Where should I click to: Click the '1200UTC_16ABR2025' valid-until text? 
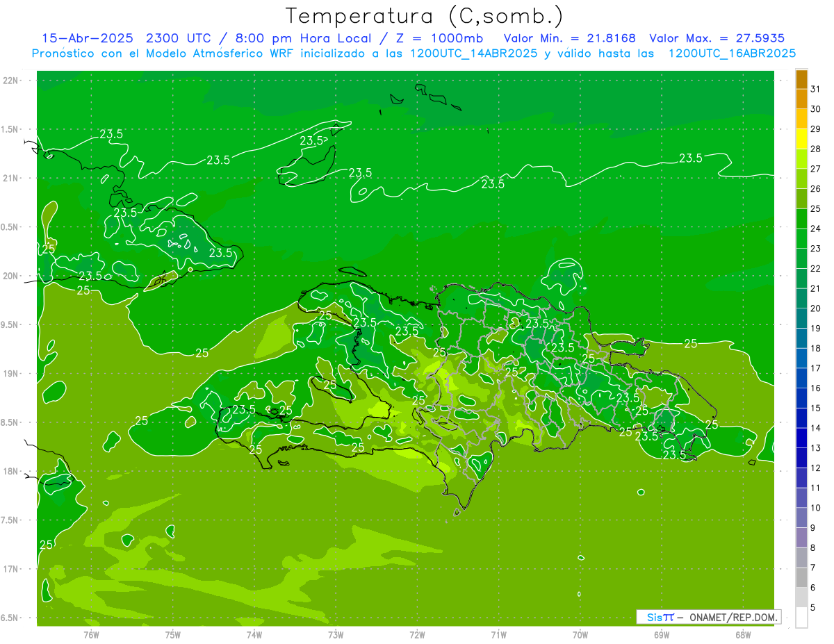732,53
